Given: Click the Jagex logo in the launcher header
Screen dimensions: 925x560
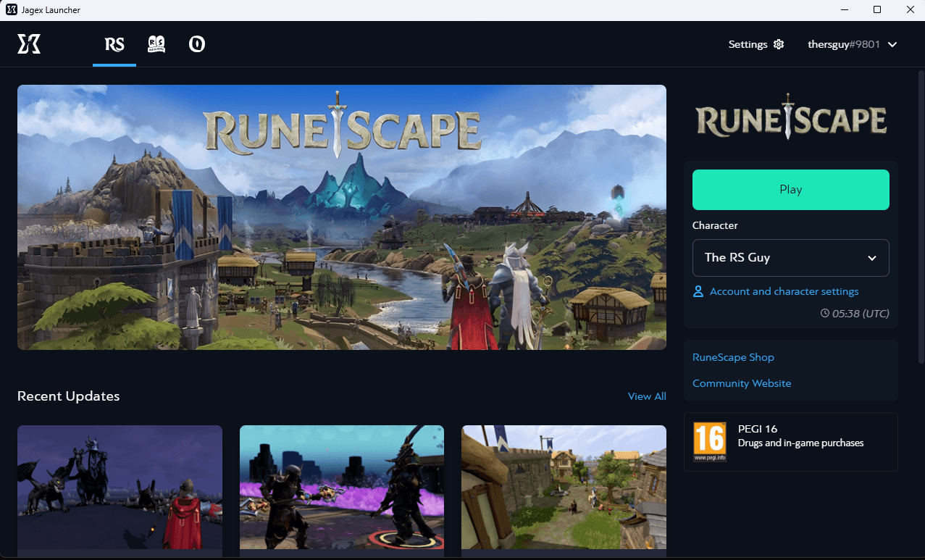Looking at the screenshot, I should [29, 44].
